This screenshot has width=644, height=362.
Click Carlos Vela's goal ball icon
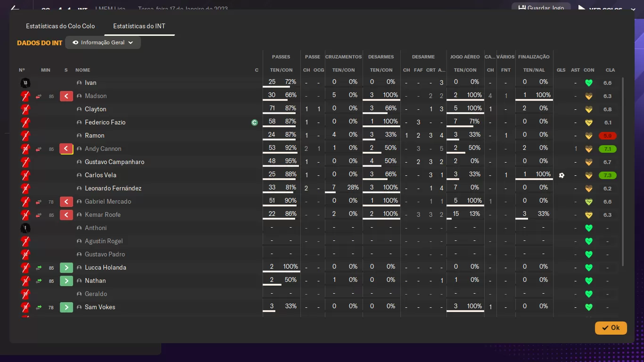click(x=561, y=175)
